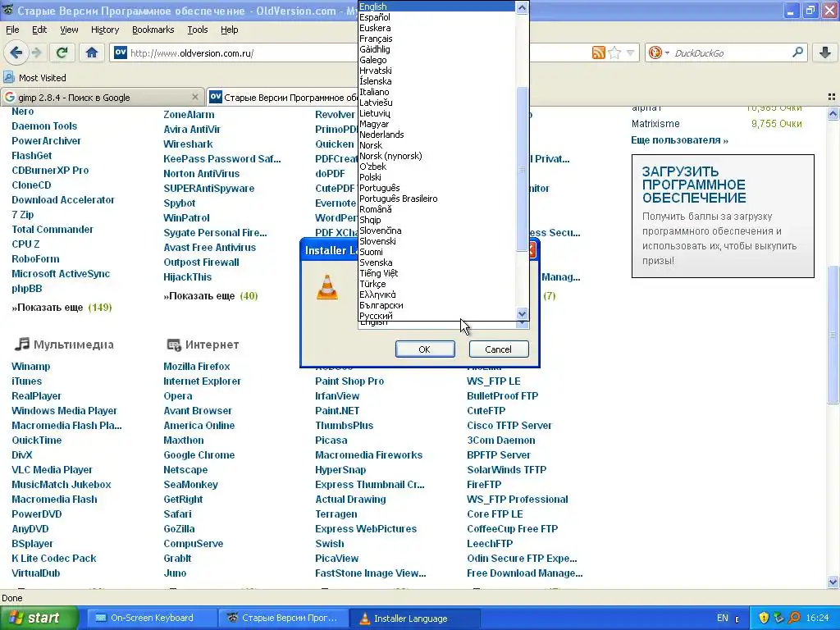Open the tab groups icon

point(832,97)
